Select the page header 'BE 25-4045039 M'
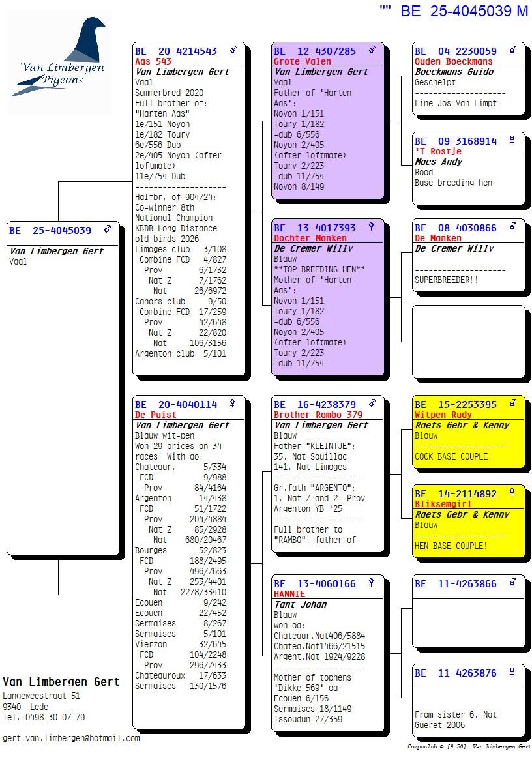This screenshot has width=532, height=764. 464,10
